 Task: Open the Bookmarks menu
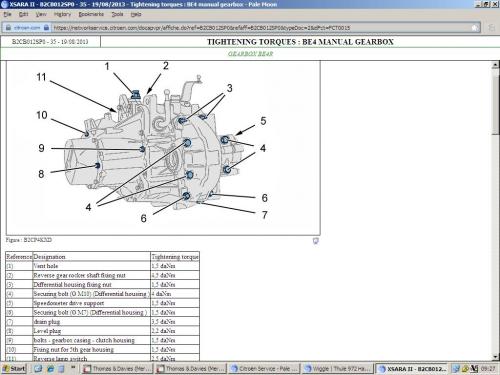tap(91, 14)
